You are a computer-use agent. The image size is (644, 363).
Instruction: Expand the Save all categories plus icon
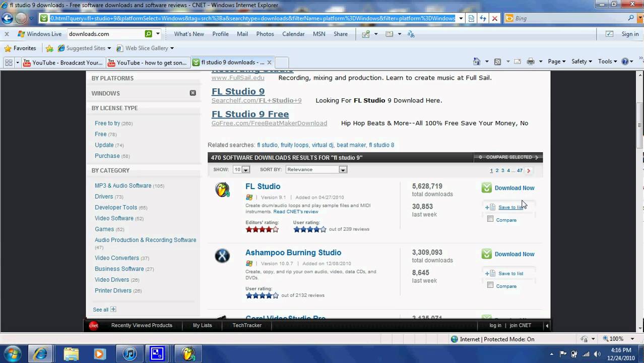[113, 309]
